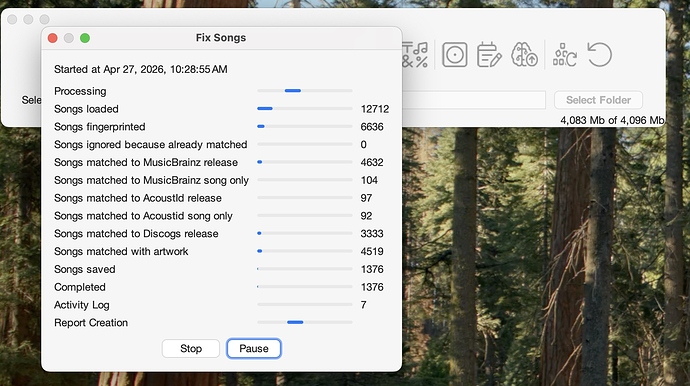
Task: Click the Discogs release count 3333
Action: click(372, 234)
